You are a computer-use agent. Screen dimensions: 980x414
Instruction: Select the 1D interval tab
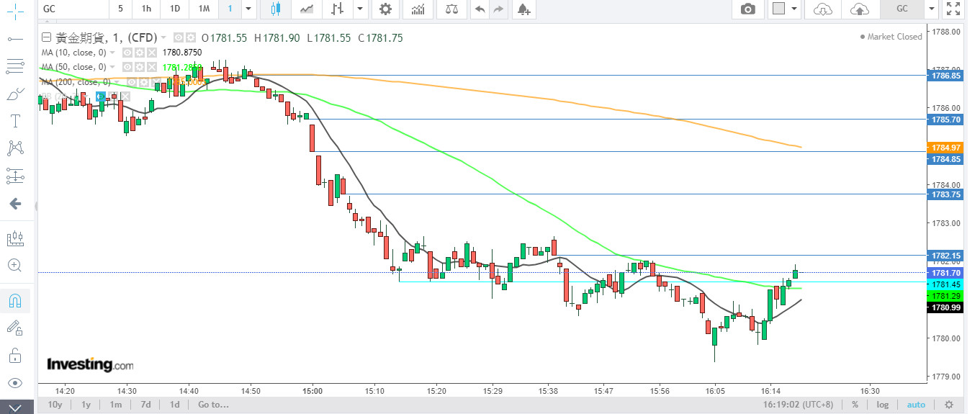[175, 9]
